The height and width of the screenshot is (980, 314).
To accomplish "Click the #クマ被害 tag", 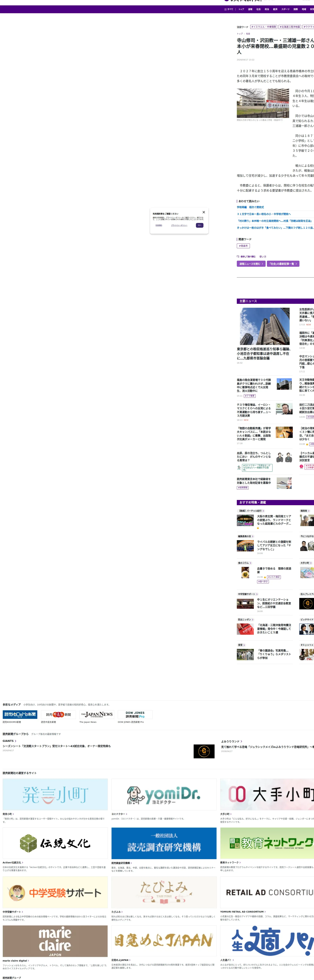I will (x=250, y=396).
